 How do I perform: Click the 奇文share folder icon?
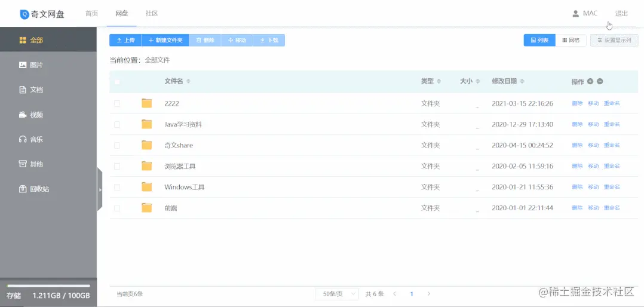click(146, 145)
